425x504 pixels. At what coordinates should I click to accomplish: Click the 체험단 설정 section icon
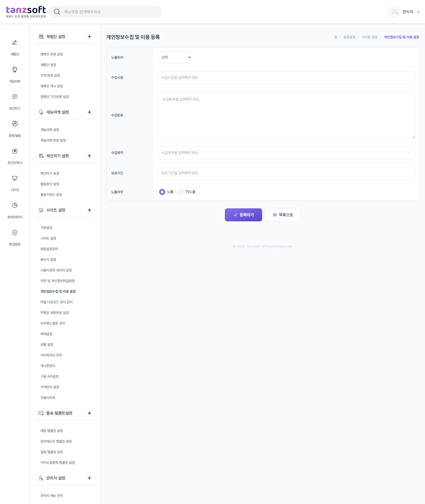[41, 37]
